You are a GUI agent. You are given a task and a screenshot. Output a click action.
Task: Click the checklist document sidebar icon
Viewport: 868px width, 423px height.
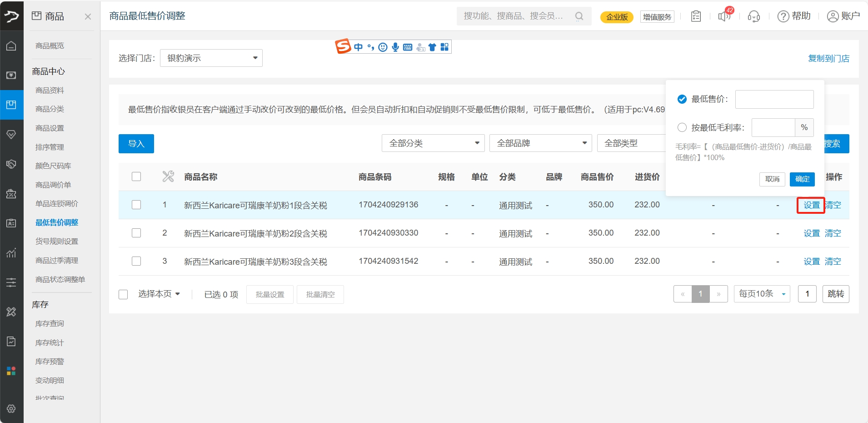click(11, 341)
